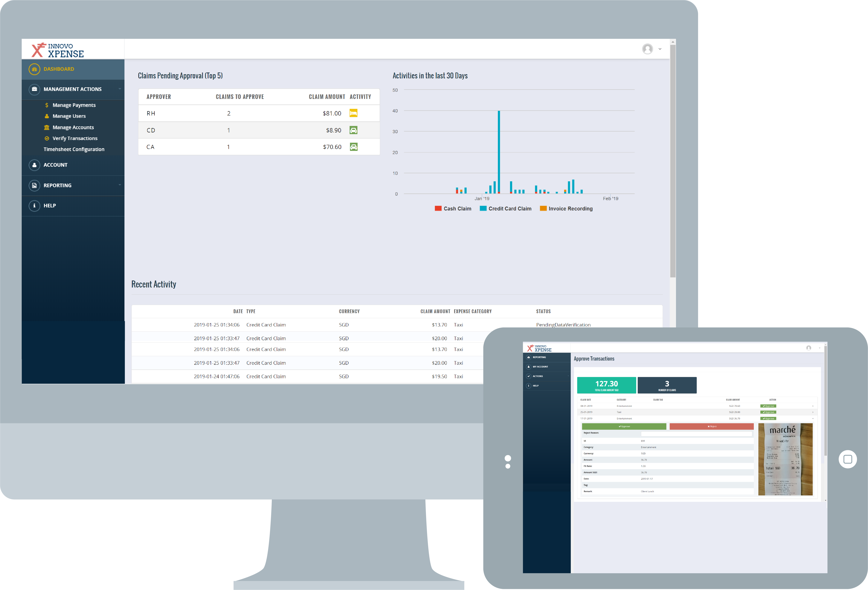Collapse the Management Actions submenu arrow
868x590 pixels.
(x=120, y=89)
